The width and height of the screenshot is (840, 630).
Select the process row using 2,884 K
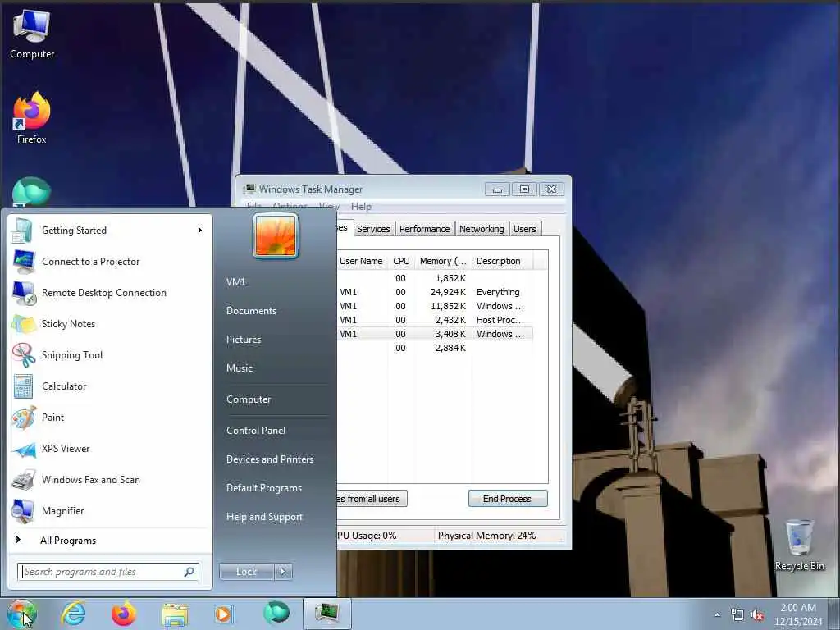point(435,348)
